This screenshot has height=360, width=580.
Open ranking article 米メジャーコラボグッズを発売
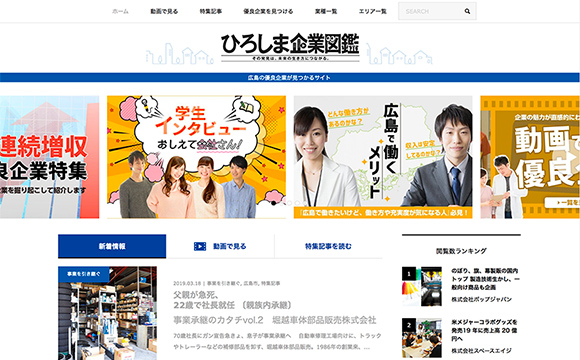[x=485, y=330]
